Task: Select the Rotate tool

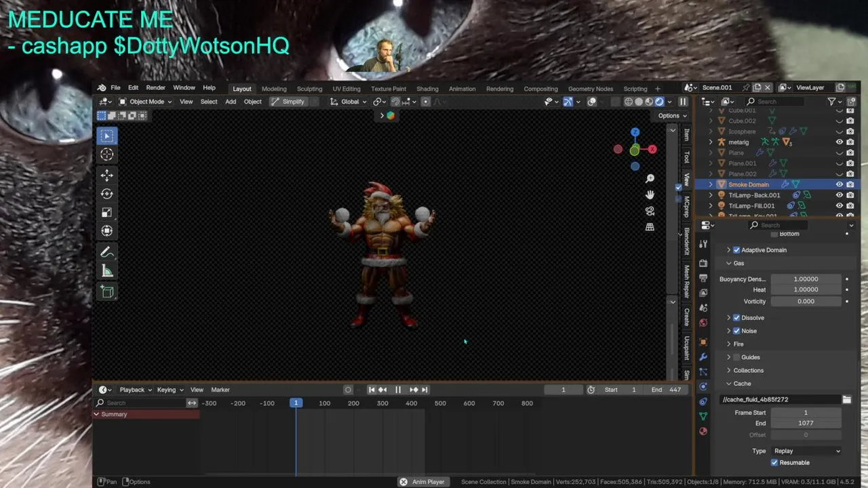Action: click(107, 194)
